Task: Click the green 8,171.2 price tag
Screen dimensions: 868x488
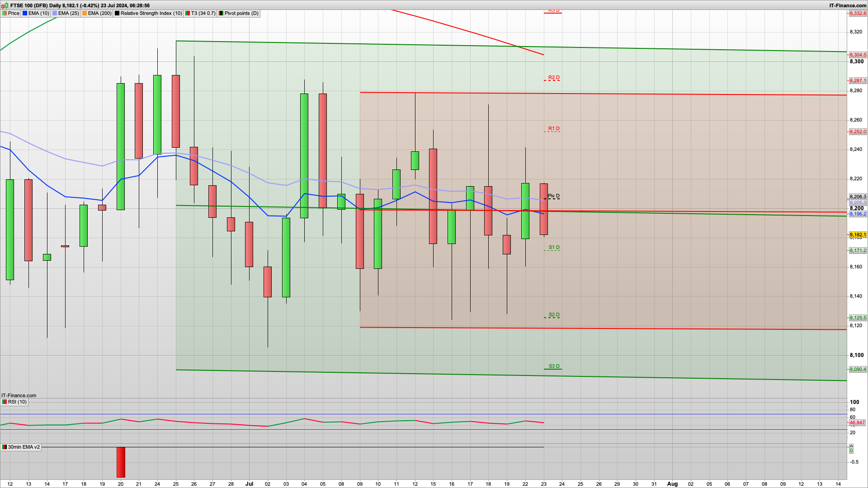Action: pyautogui.click(x=858, y=250)
